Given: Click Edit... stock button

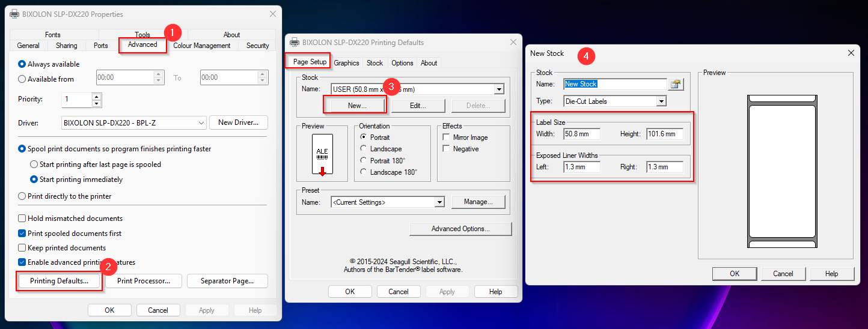Looking at the screenshot, I should coord(417,106).
